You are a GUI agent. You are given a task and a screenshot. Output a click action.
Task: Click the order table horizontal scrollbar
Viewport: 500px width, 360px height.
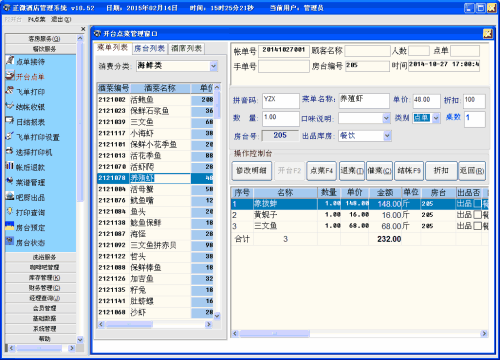359,333
